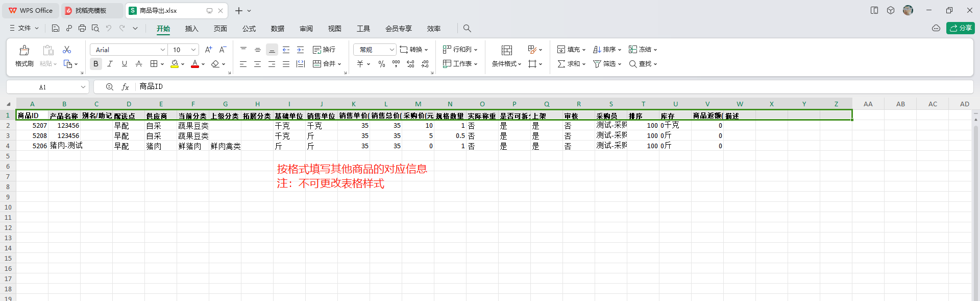The image size is (980, 301).
Task: Click the yellow fill color swatch
Action: (175, 64)
